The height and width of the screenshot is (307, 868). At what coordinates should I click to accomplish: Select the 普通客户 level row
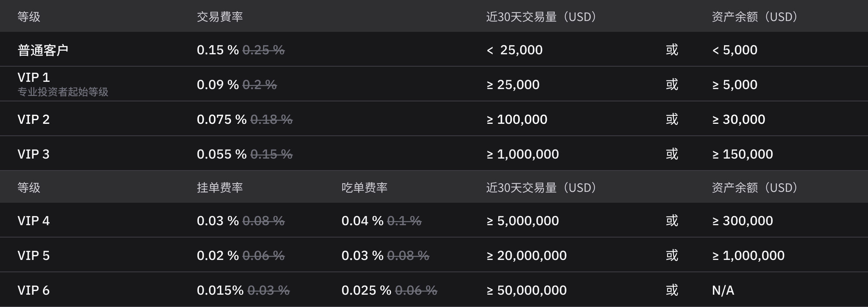click(x=434, y=49)
